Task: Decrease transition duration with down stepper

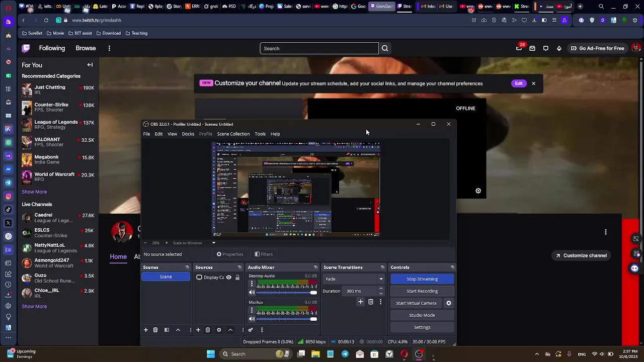Action: click(381, 293)
